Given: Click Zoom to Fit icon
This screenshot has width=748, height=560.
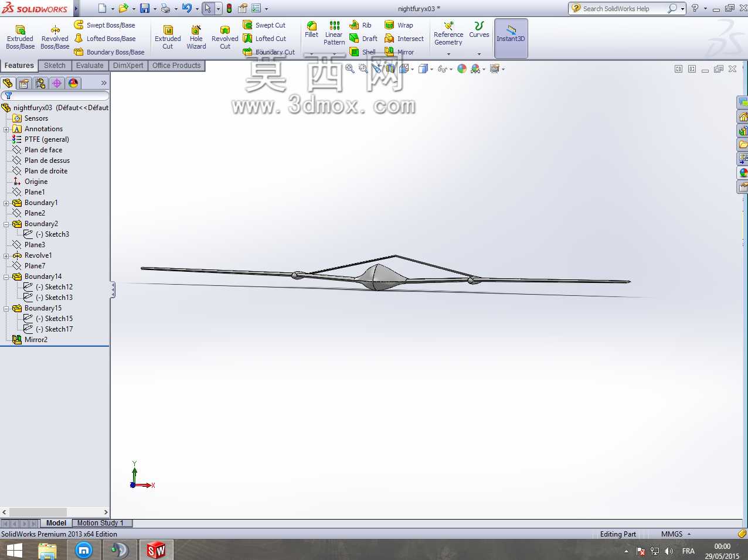Looking at the screenshot, I should (x=350, y=69).
